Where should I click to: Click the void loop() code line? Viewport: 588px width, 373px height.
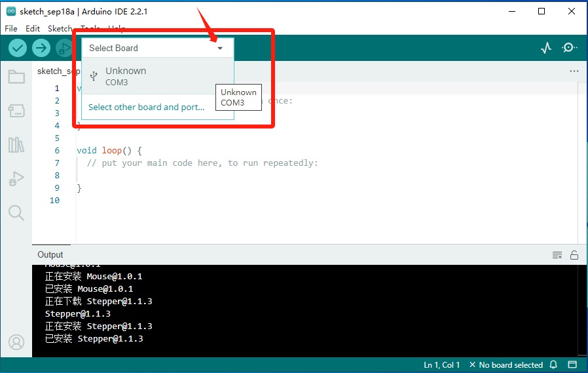point(109,151)
